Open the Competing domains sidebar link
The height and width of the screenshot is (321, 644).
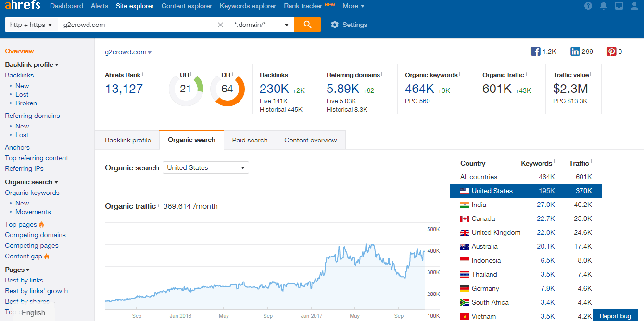tap(35, 235)
